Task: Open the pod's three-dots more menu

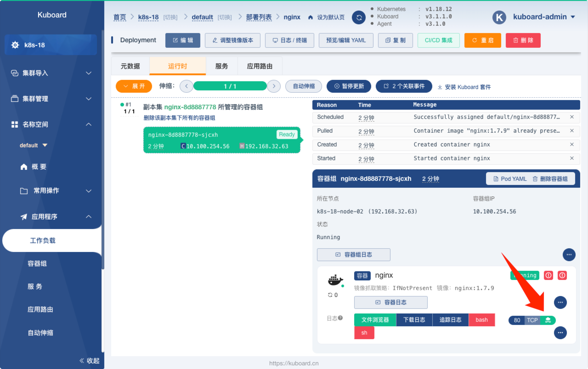Action: [569, 255]
